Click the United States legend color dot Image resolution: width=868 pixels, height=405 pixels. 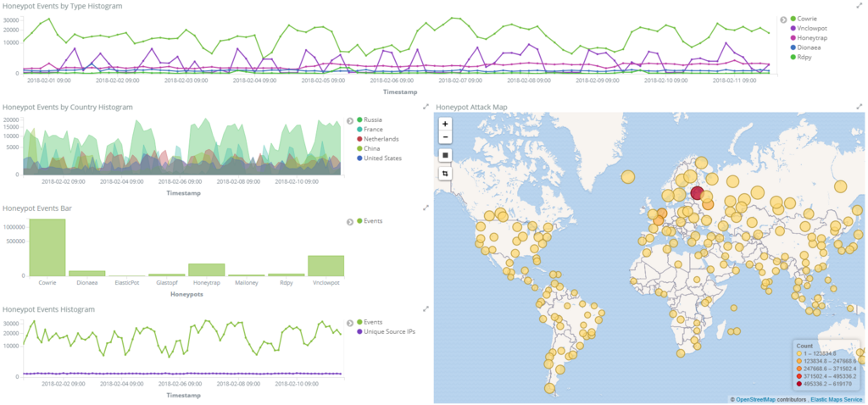(x=359, y=158)
